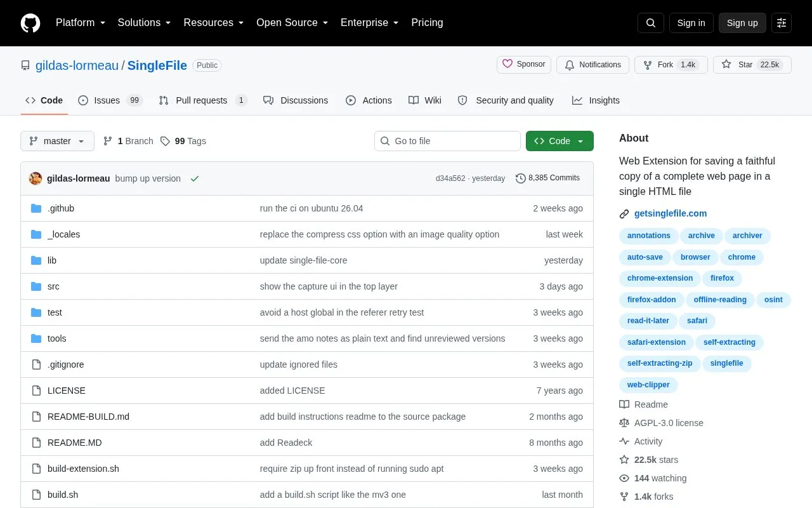The image size is (812, 508).
Task: Open the Discussions tab
Action: click(296, 100)
